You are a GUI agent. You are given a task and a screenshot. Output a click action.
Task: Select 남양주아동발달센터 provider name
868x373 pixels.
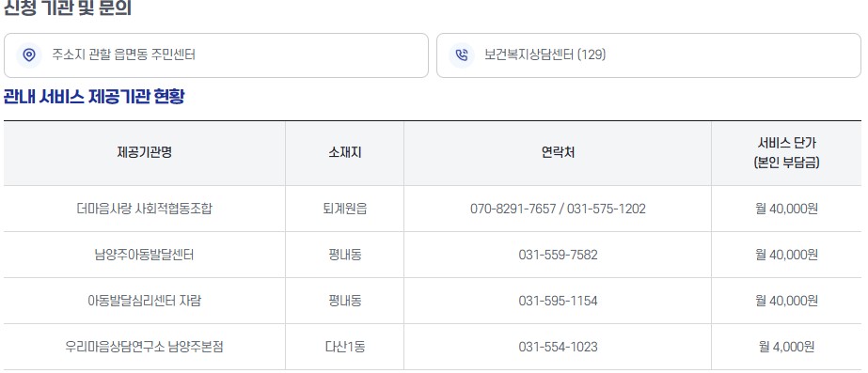pyautogui.click(x=145, y=256)
